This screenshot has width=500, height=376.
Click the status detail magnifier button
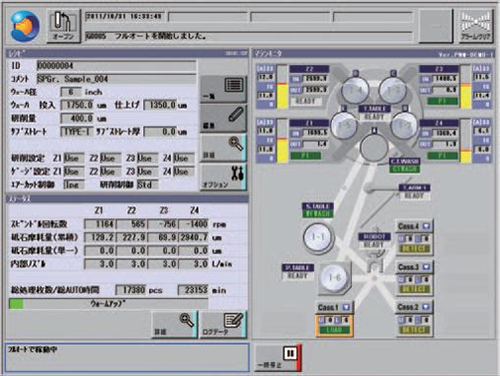click(x=175, y=325)
